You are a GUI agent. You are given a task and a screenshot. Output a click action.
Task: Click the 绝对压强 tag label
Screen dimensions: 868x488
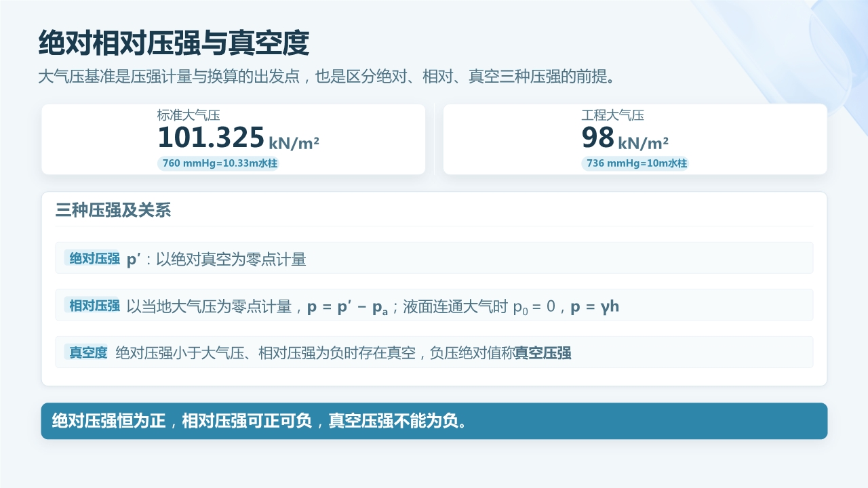94,258
